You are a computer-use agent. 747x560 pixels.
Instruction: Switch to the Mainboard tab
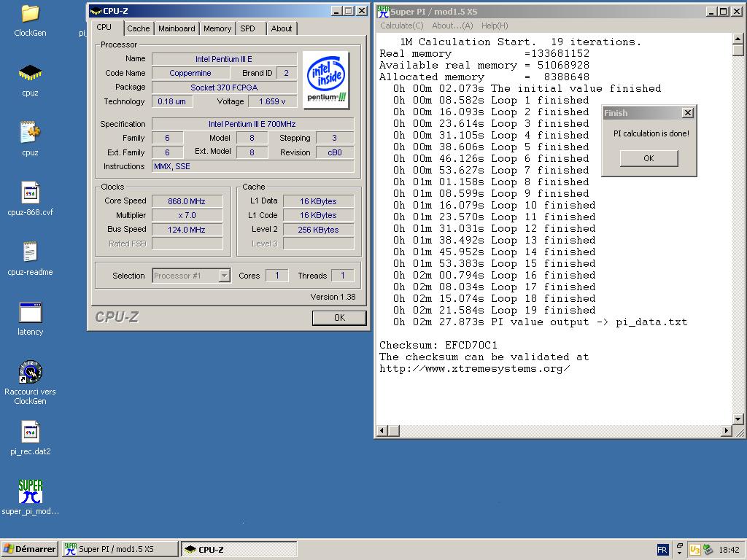pyautogui.click(x=177, y=28)
